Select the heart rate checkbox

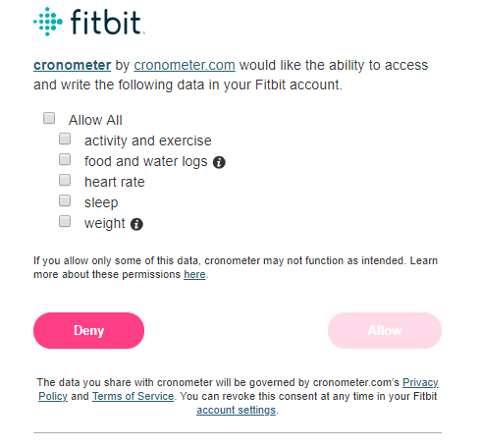tap(65, 180)
